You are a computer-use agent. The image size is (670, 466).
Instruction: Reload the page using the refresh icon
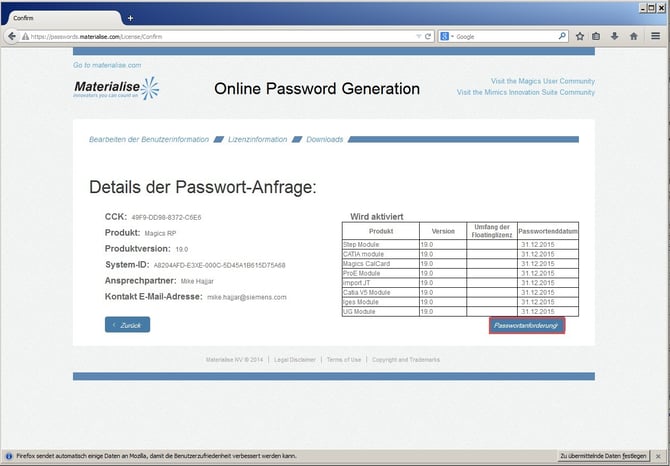coord(428,36)
